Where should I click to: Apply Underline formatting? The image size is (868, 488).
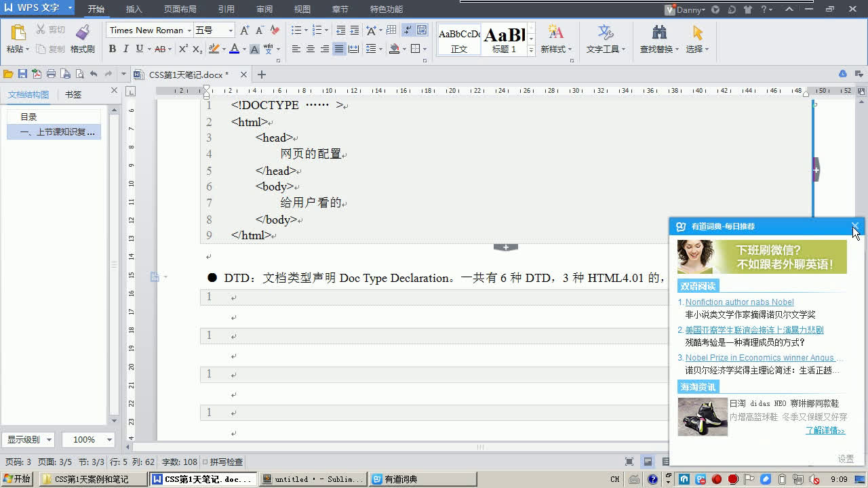139,49
